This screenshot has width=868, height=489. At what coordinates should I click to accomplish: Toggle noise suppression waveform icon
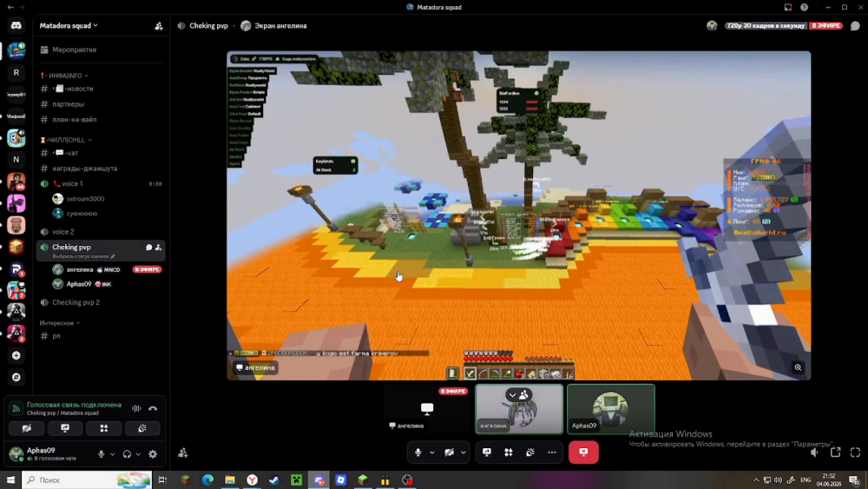click(136, 409)
